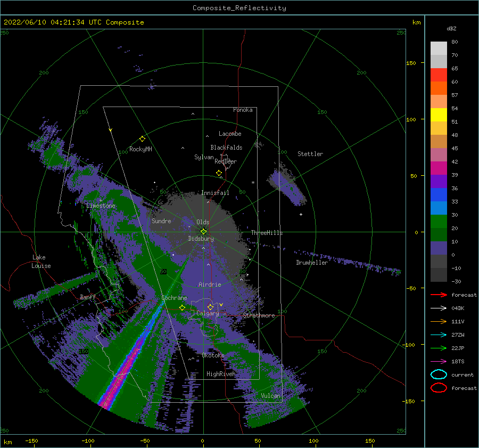Image resolution: width=479 pixels, height=448 pixels.
Task: Click the Cochrane label
Action: pyautogui.click(x=174, y=298)
